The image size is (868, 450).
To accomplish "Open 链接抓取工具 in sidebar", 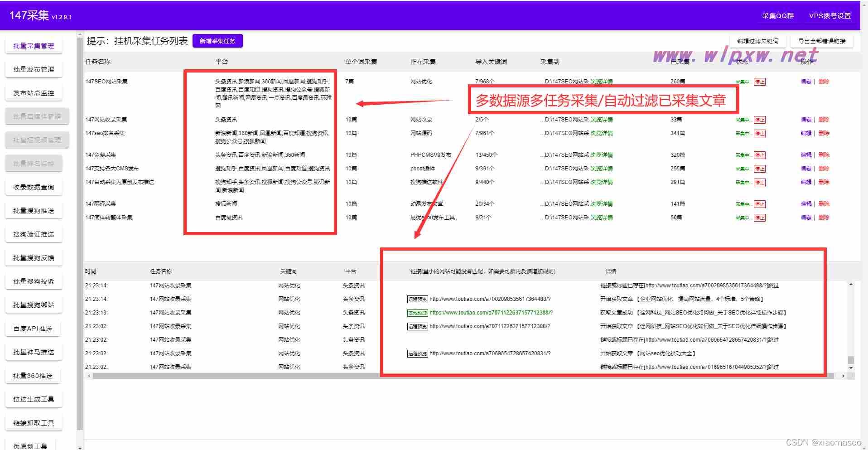I will point(34,423).
